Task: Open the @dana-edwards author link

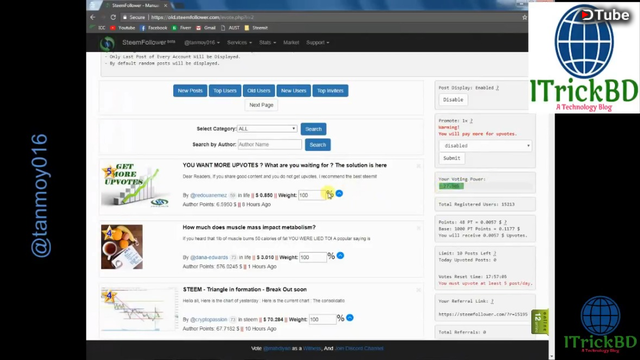Action: point(209,257)
